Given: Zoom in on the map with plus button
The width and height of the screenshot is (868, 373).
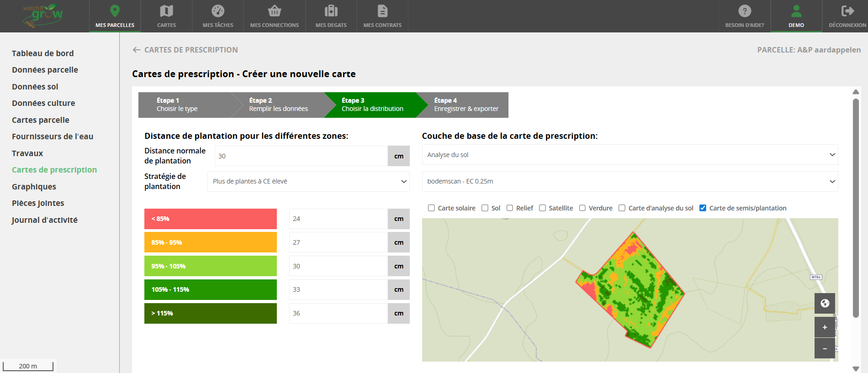Looking at the screenshot, I should click(825, 327).
